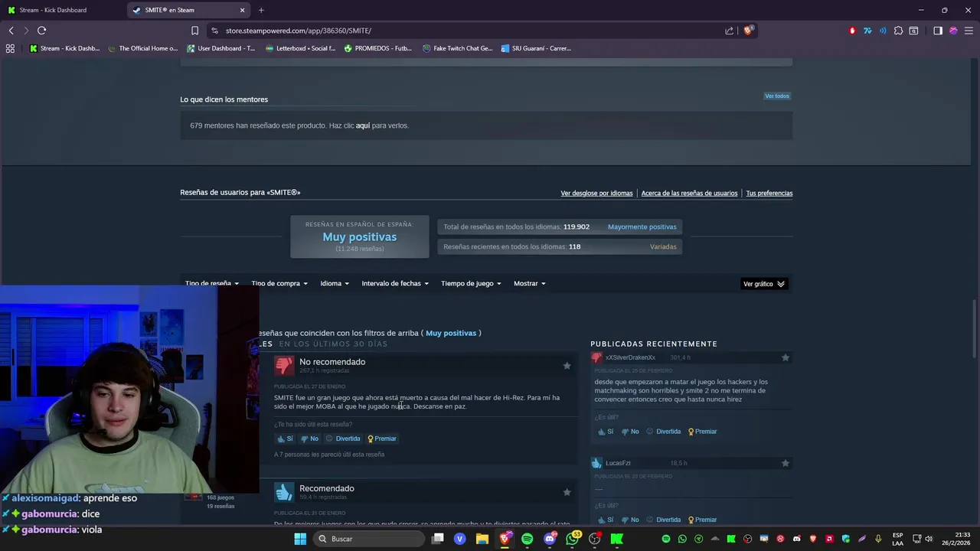The width and height of the screenshot is (980, 551).
Task: Open the red hand ad-blocker extension
Action: [852, 31]
